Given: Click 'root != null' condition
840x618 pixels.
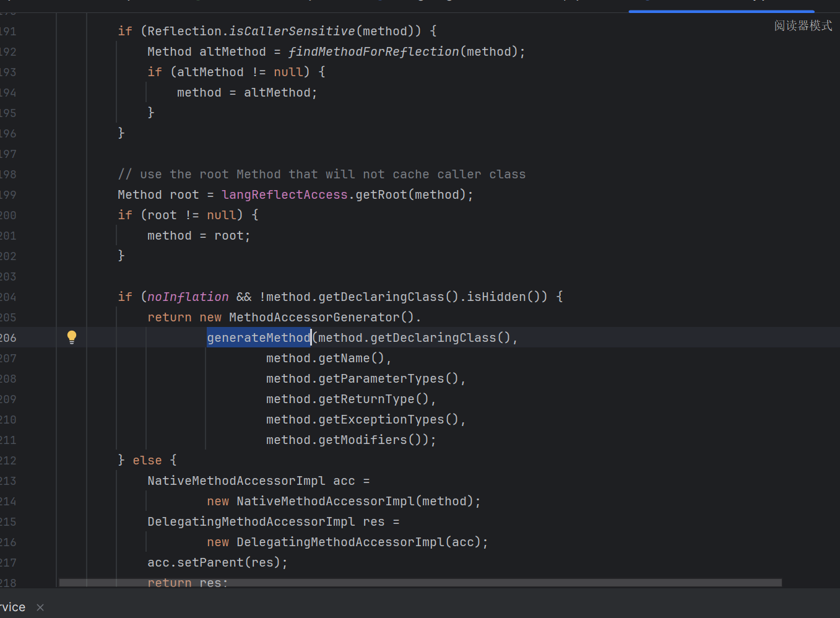Looking at the screenshot, I should coord(191,215).
